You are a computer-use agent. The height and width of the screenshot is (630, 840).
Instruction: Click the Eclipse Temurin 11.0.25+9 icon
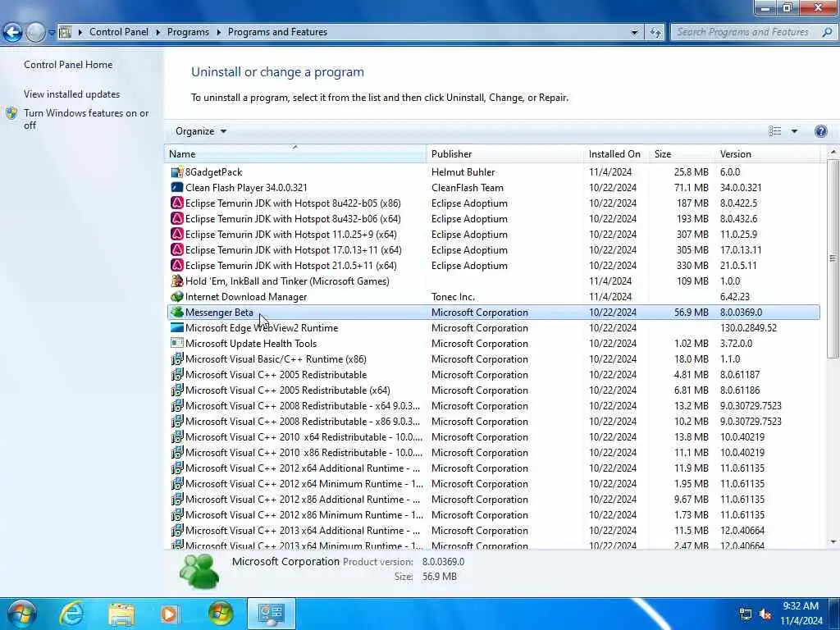point(177,234)
